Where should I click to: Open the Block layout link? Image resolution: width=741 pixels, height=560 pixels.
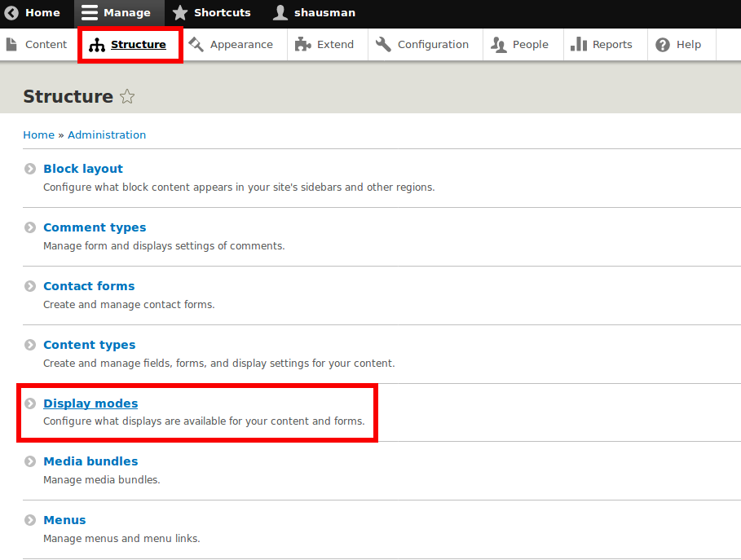pos(83,169)
